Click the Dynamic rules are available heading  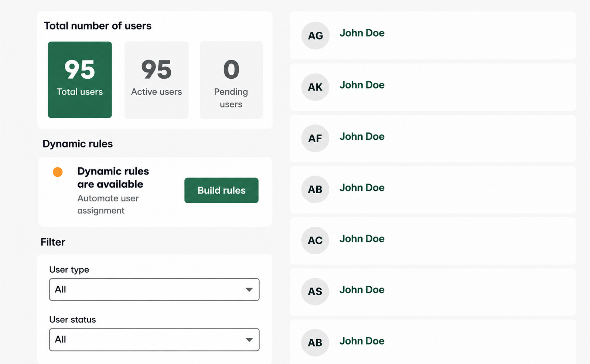113,178
